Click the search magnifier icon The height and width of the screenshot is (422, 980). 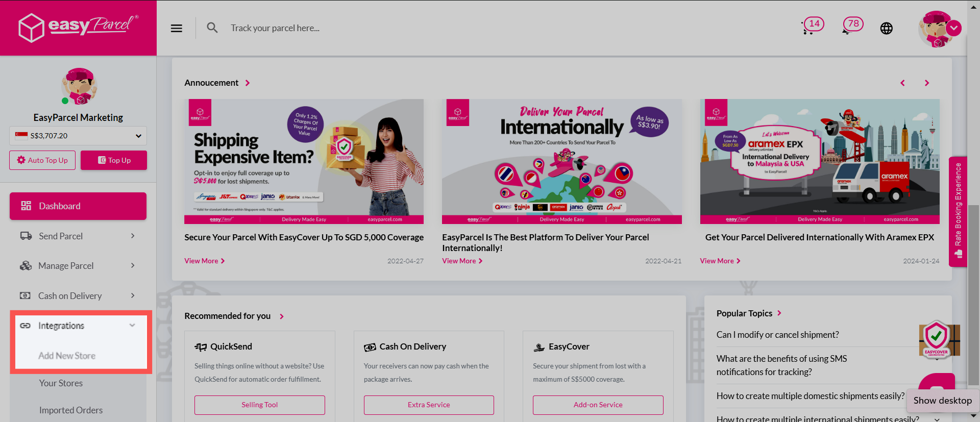click(212, 28)
